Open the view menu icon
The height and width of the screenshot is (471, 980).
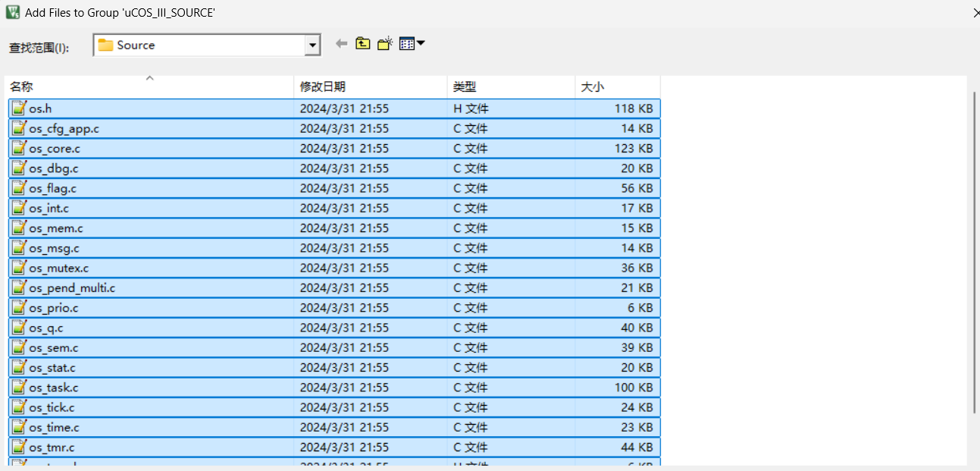412,44
